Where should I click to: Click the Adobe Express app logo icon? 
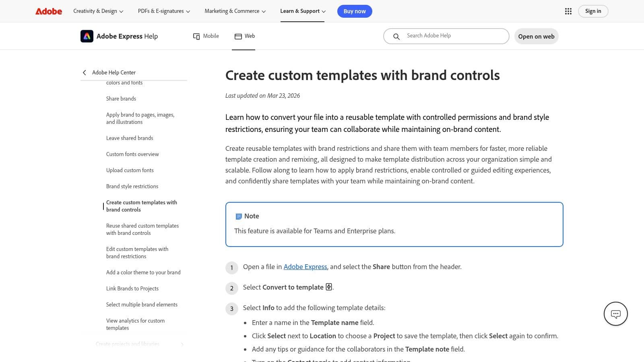click(x=87, y=36)
